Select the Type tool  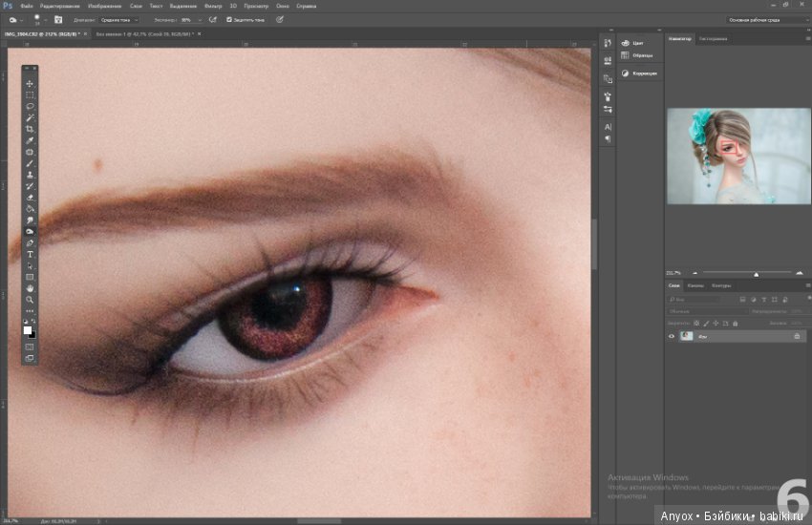tap(30, 255)
